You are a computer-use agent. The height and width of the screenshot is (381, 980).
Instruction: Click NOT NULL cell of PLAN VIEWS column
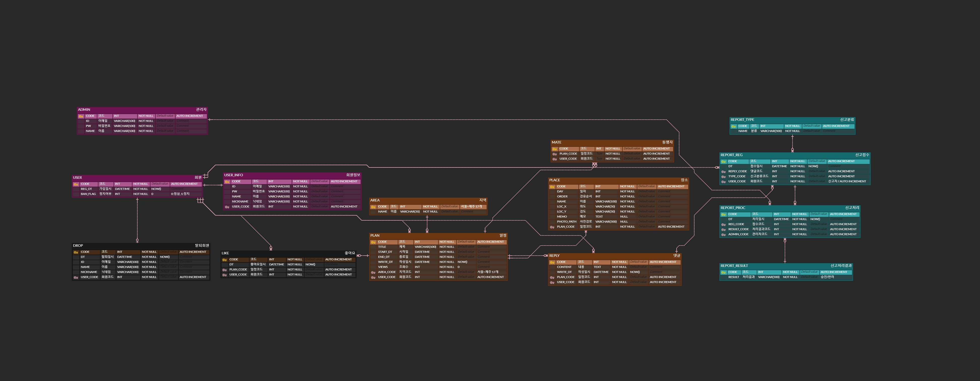[x=447, y=267]
